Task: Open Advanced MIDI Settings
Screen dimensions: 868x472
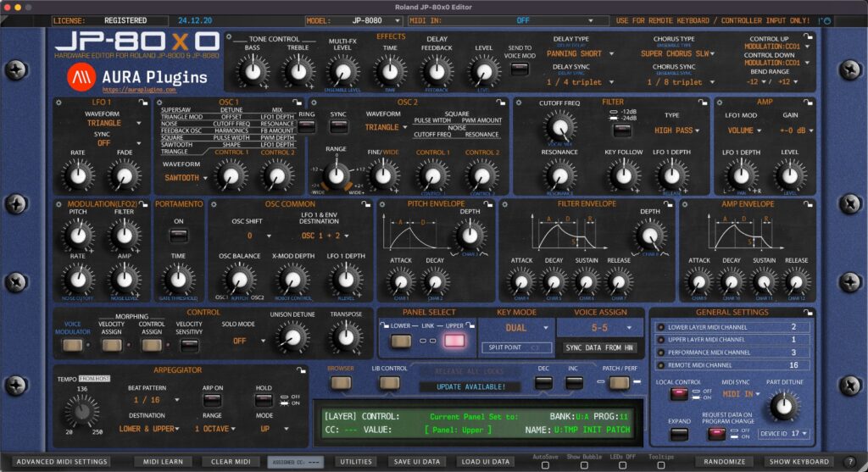Action: point(62,462)
